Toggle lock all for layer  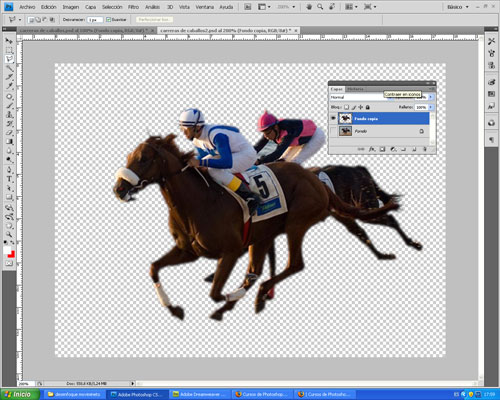(368, 107)
